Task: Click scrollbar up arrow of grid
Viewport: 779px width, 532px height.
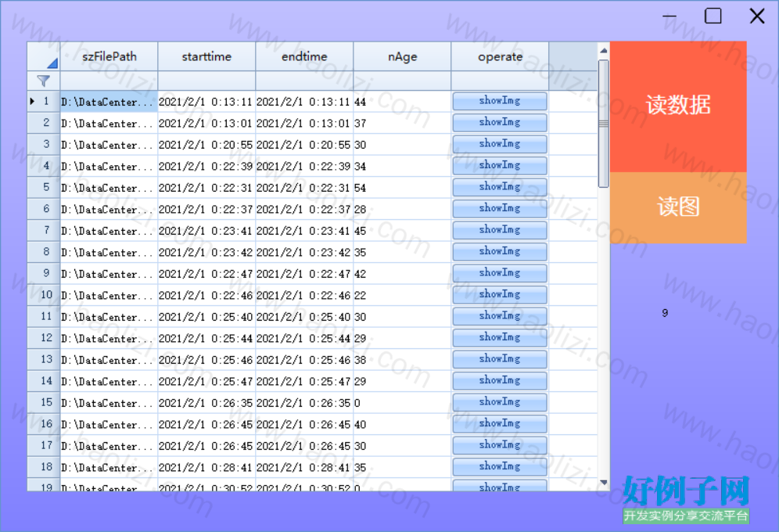Action: tap(604, 51)
